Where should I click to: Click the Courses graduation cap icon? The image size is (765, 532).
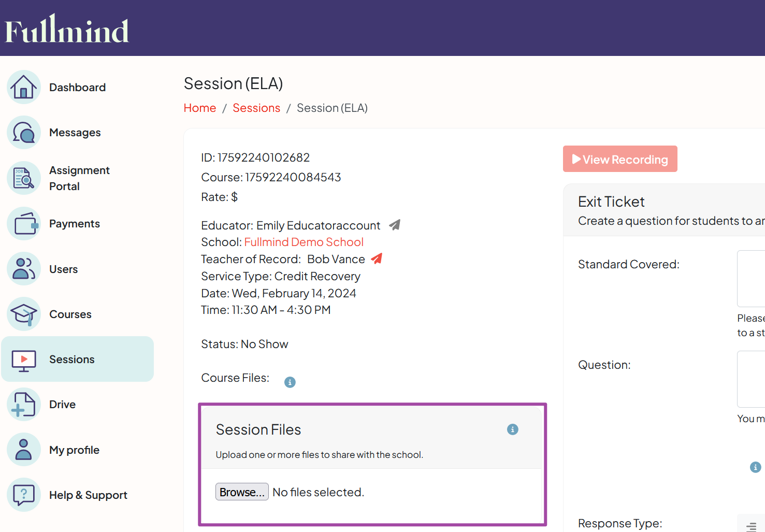pyautogui.click(x=23, y=313)
